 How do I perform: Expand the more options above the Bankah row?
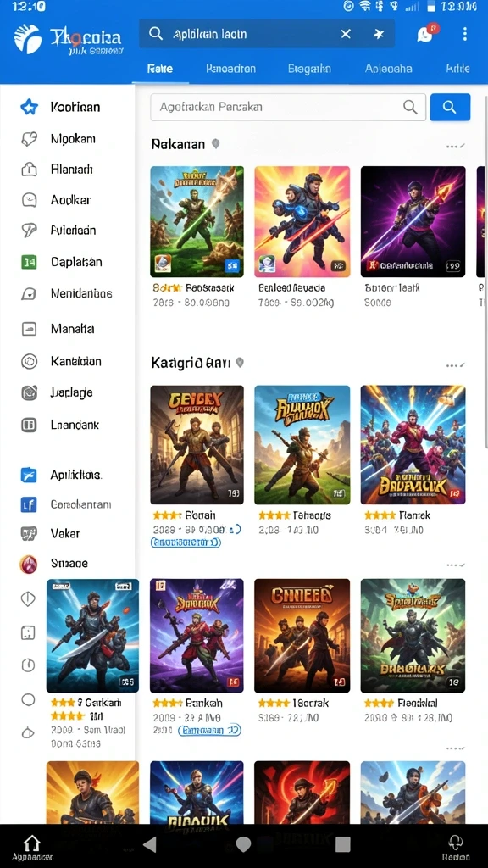tap(455, 565)
